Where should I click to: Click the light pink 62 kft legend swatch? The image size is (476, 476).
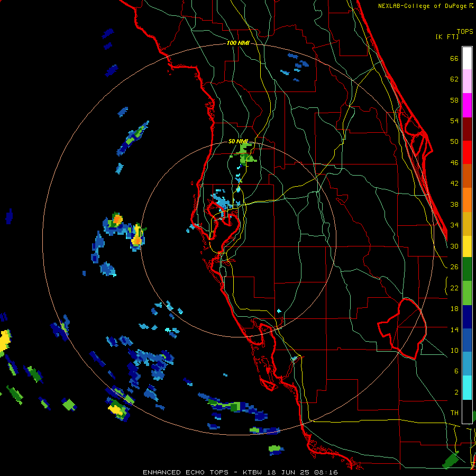(x=467, y=81)
